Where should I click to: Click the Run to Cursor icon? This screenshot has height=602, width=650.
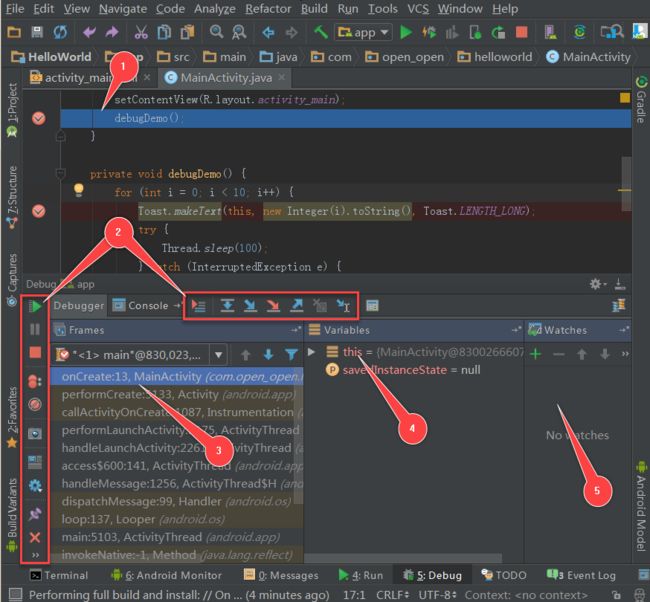343,306
